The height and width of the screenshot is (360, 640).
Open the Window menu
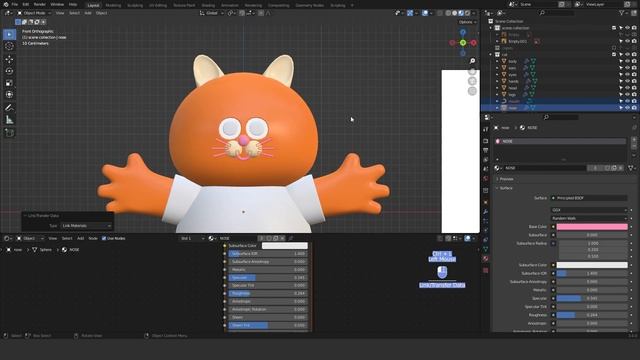tap(57, 4)
